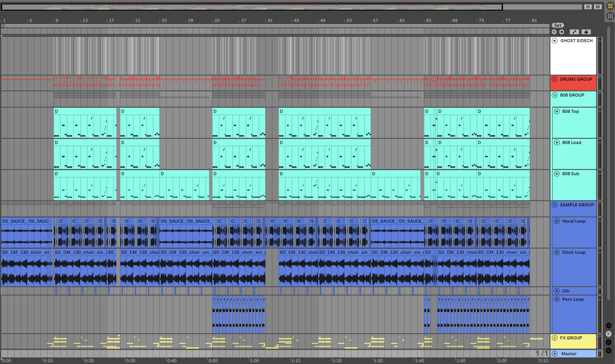615x364 pixels.
Task: Toggle Returns section visibility (R)
Action: point(608,334)
